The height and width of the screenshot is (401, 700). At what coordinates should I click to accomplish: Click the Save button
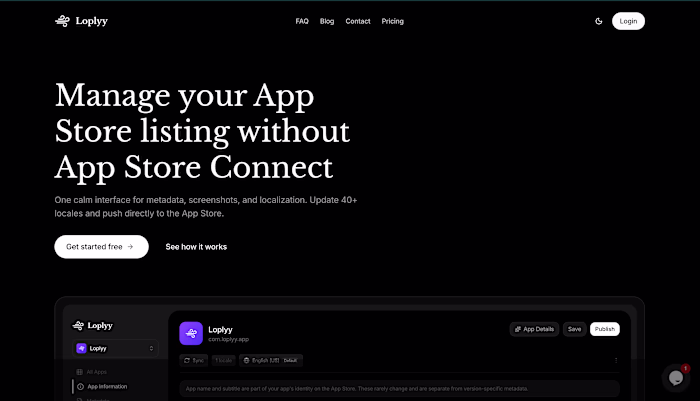(x=575, y=329)
